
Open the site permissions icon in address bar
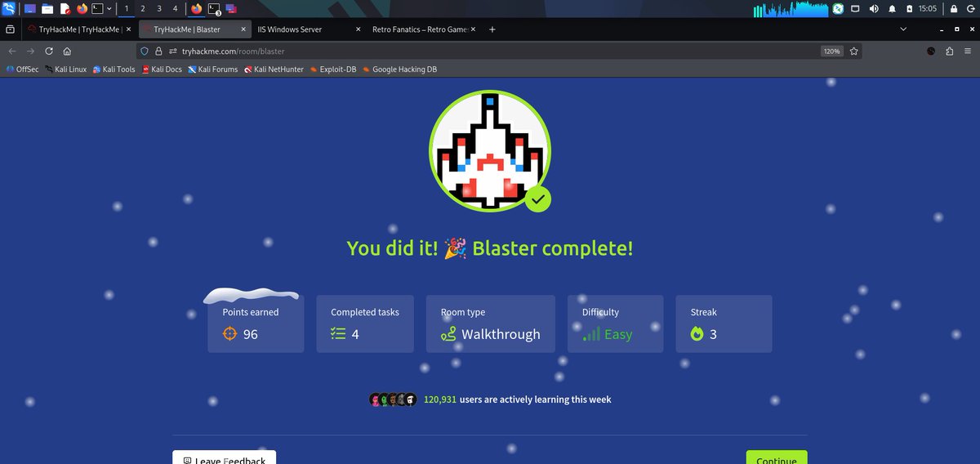coord(173,51)
